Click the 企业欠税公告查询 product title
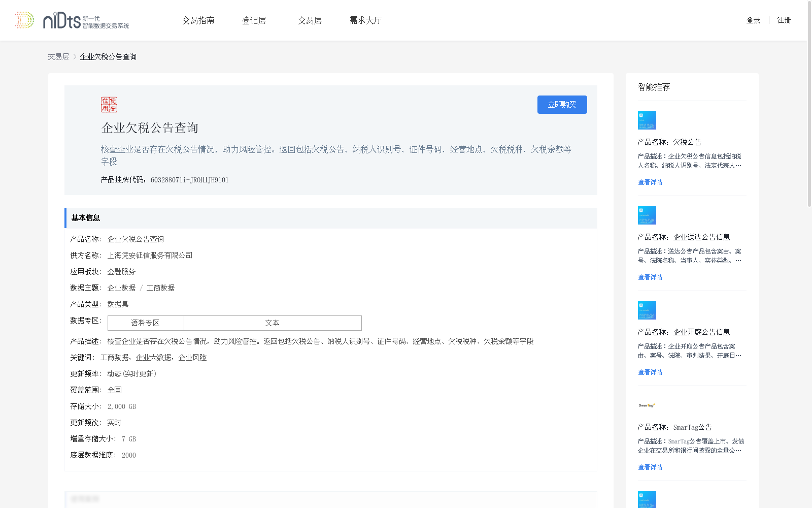This screenshot has width=812, height=508. pos(150,128)
